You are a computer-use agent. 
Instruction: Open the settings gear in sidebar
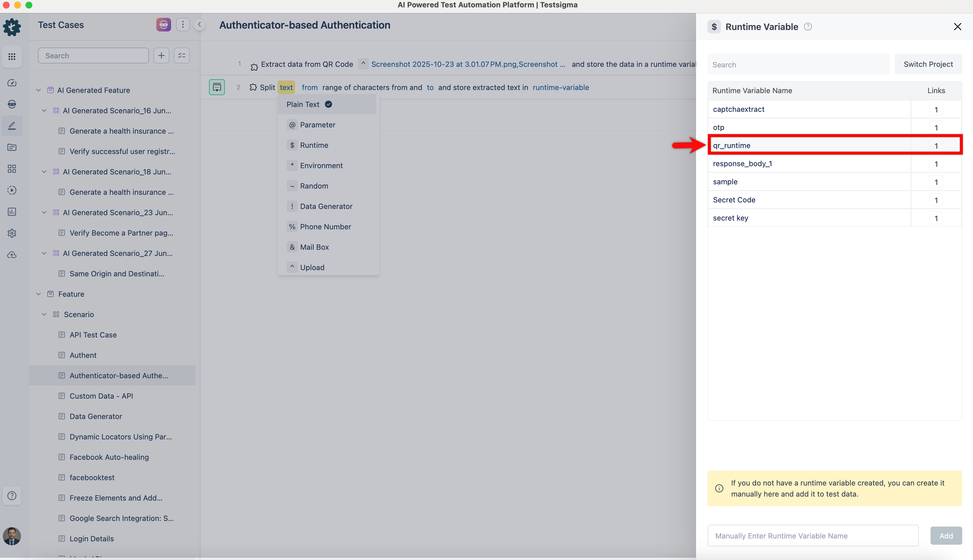coord(12,233)
